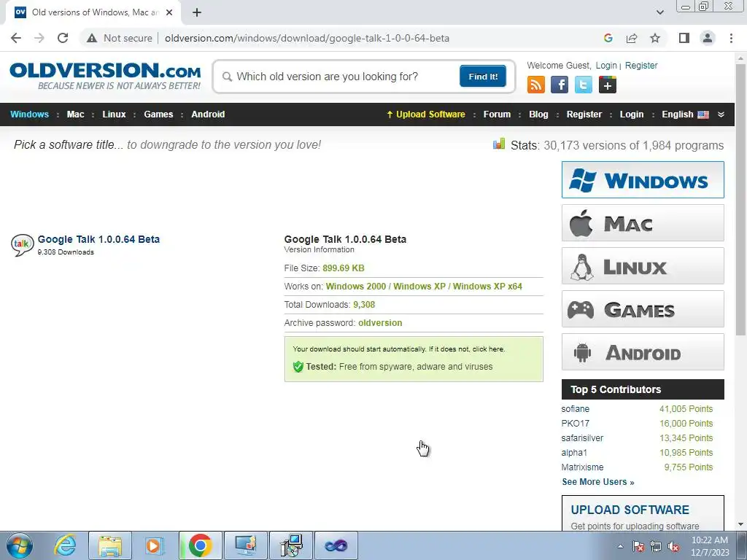Viewport: 747px width, 560px height.
Task: Open the Mac menu item
Action: coord(75,114)
